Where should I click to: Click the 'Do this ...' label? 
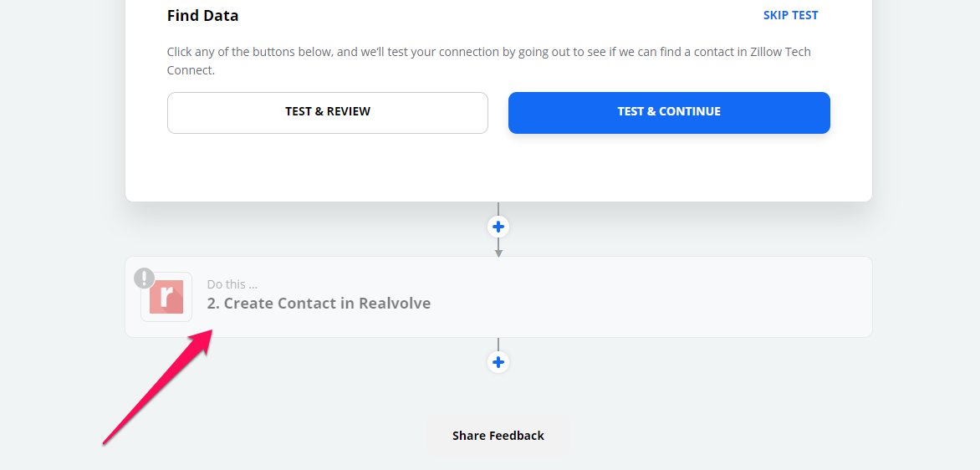point(232,284)
